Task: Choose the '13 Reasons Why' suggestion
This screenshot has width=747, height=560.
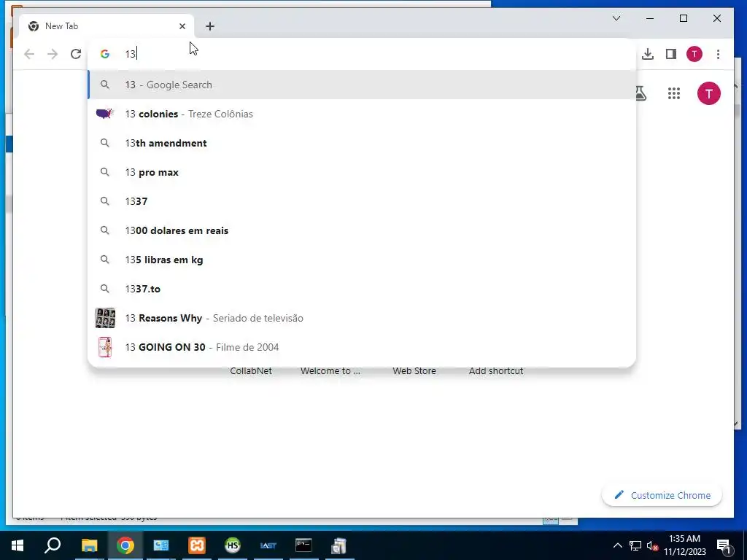Action: (362, 318)
